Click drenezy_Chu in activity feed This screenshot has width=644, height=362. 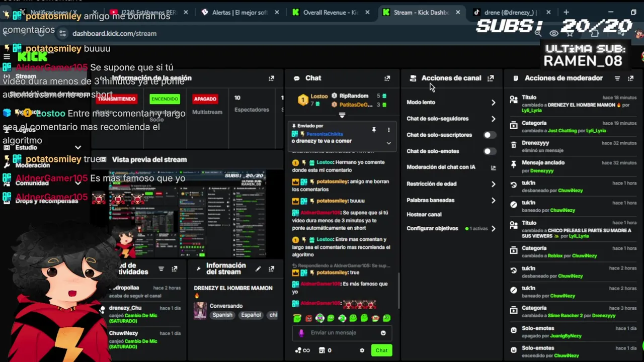click(125, 308)
